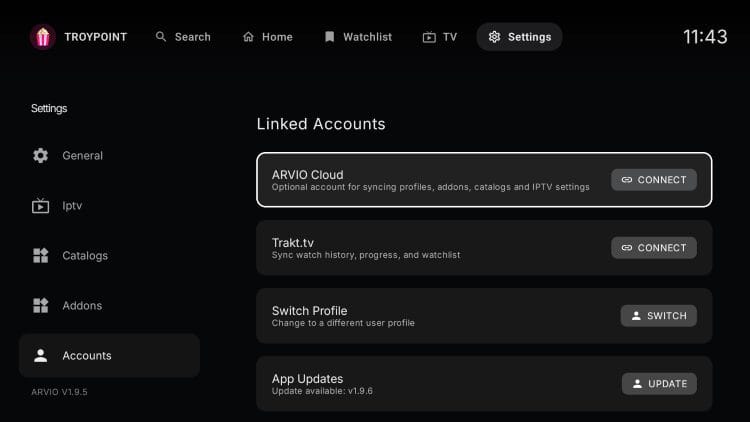Click the house icon beside Home
This screenshot has height=422, width=750.
(x=248, y=37)
